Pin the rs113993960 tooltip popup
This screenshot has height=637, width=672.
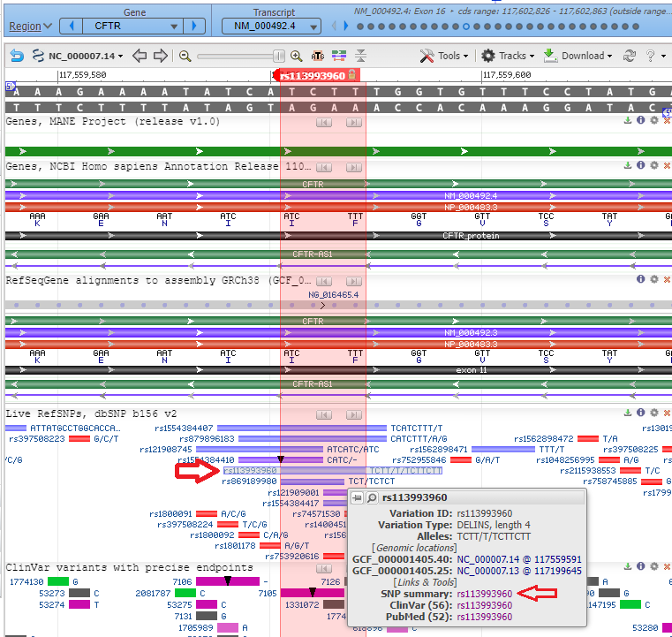357,497
